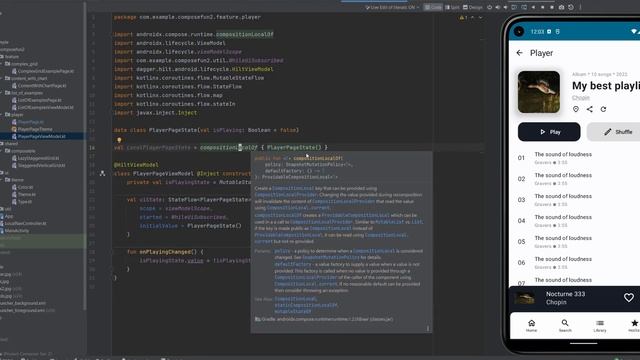
Task: Click SnapshotMutationPolicy link in documentation popup
Action: click(x=331, y=258)
